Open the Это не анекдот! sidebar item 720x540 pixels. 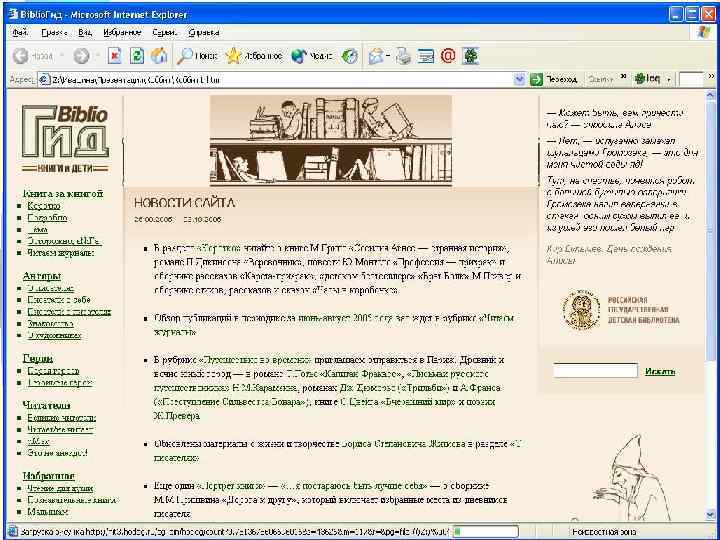point(57,453)
